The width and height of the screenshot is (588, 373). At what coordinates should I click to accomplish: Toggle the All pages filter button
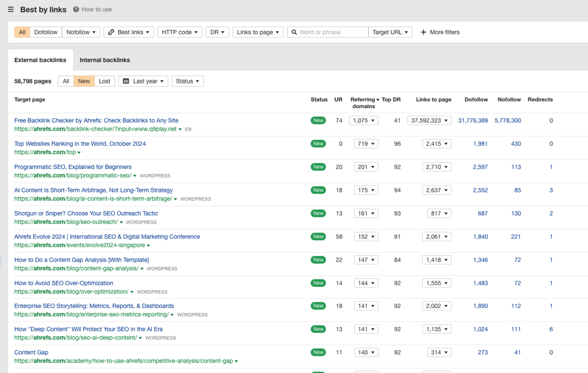[66, 81]
